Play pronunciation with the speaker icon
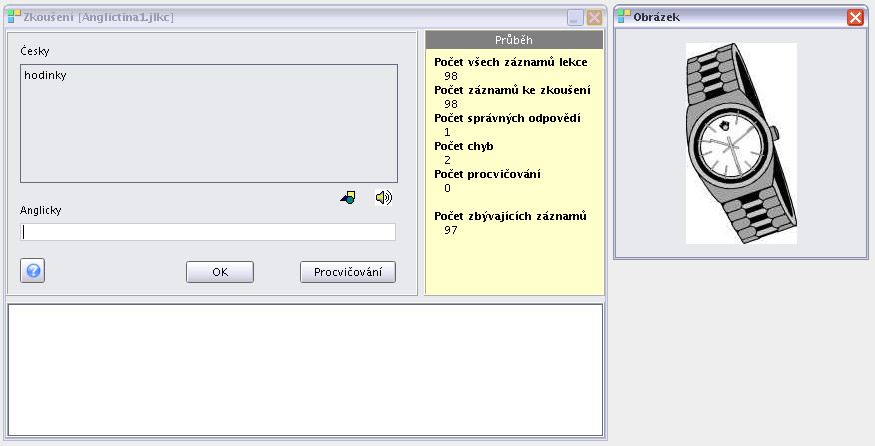The width and height of the screenshot is (875, 446). (383, 197)
